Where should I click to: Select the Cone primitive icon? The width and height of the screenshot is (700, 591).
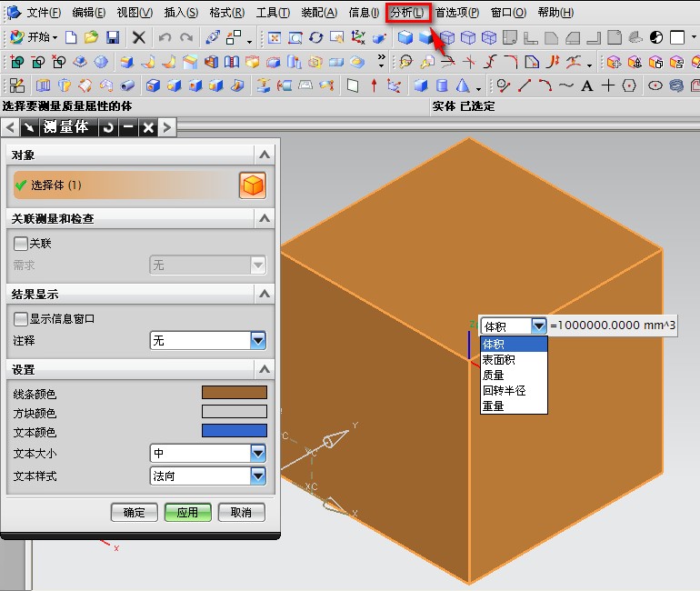coord(463,85)
